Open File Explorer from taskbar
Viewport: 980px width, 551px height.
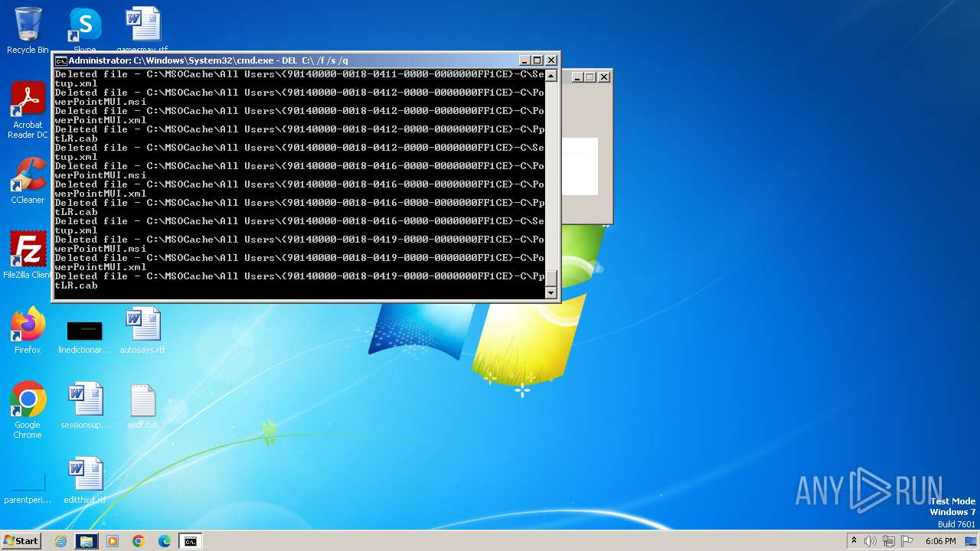tap(87, 541)
